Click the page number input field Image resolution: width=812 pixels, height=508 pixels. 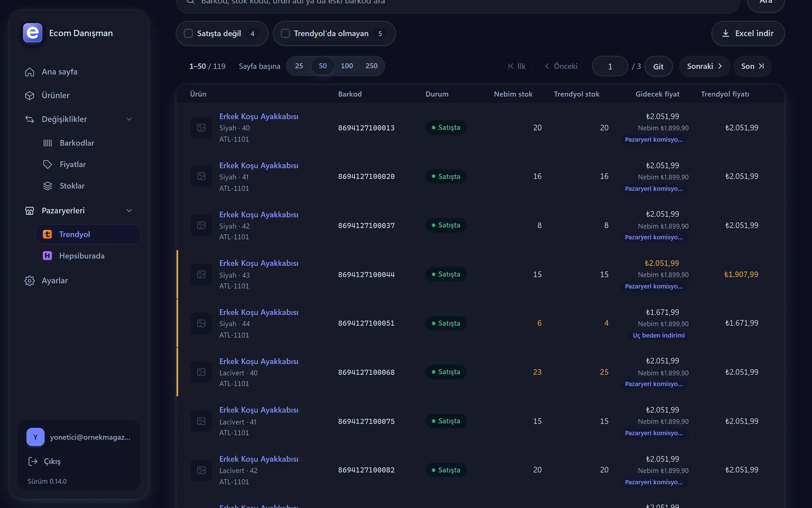point(610,66)
